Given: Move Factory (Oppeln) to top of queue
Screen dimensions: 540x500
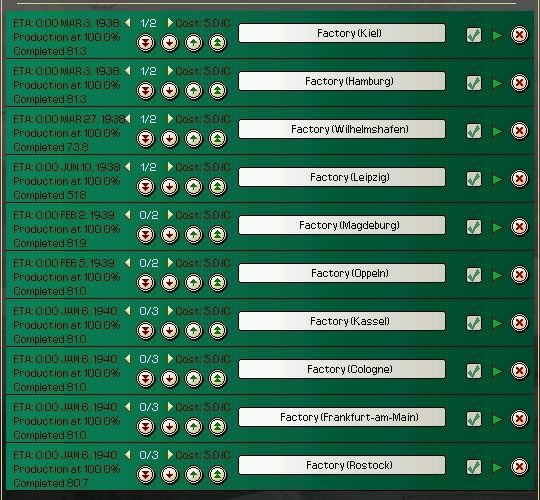Looking at the screenshot, I should coord(218,283).
